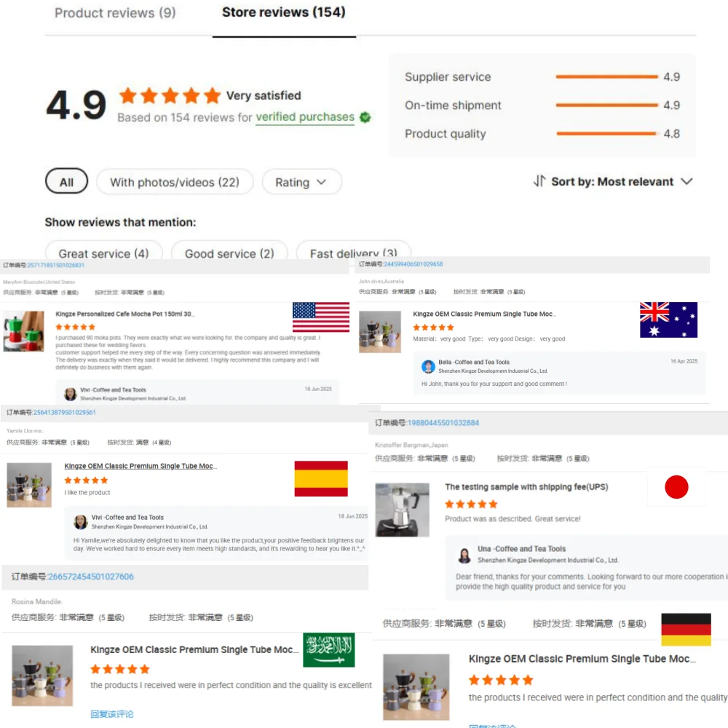
Task: Open the red and green moka pot thumbnail
Action: [24, 331]
